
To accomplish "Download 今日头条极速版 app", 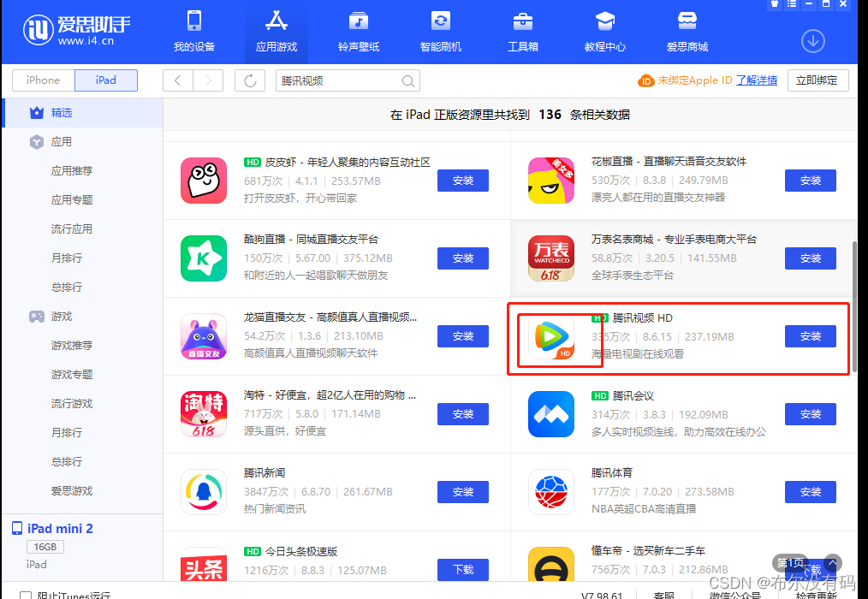I will click(463, 570).
